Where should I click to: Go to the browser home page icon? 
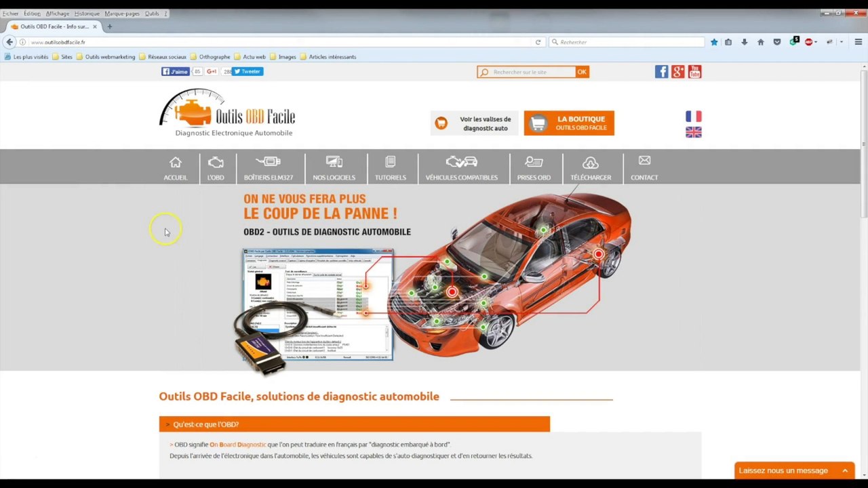point(760,42)
